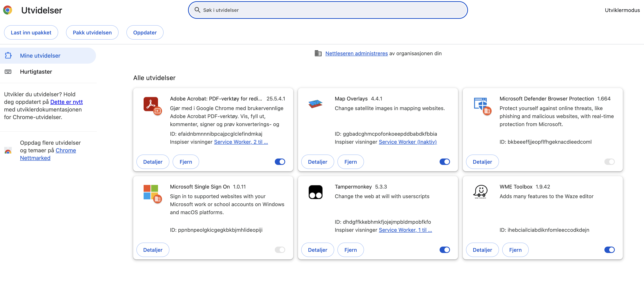Click "Change satellite images in mapping websites" description
This screenshot has width=644, height=281.
tap(390, 108)
